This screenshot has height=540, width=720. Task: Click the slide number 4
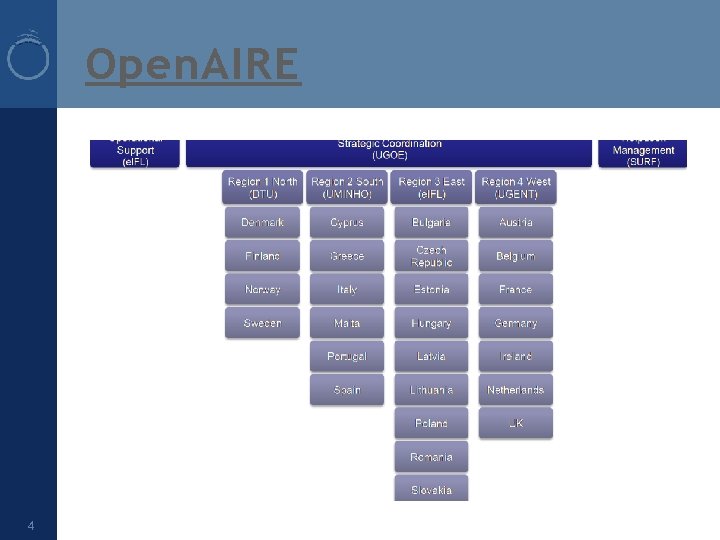point(31,525)
